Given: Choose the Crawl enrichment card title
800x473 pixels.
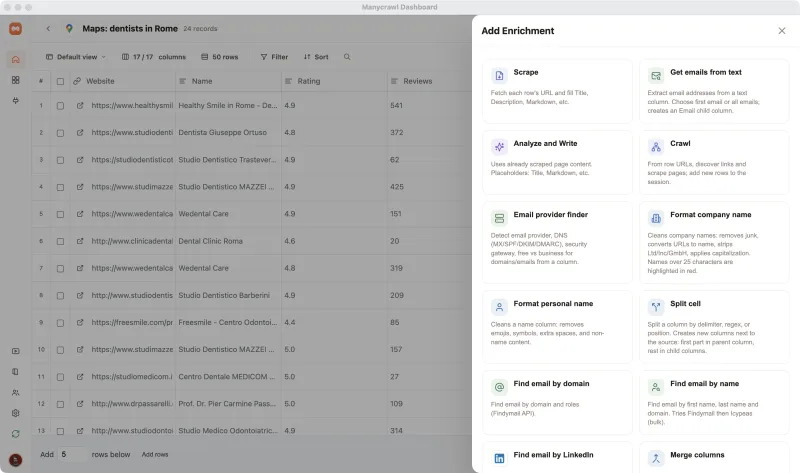Looking at the screenshot, I should [680, 143].
